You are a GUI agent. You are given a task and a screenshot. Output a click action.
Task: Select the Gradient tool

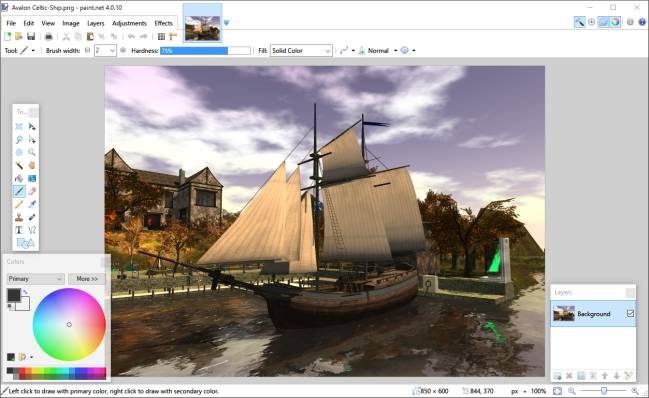coord(32,178)
